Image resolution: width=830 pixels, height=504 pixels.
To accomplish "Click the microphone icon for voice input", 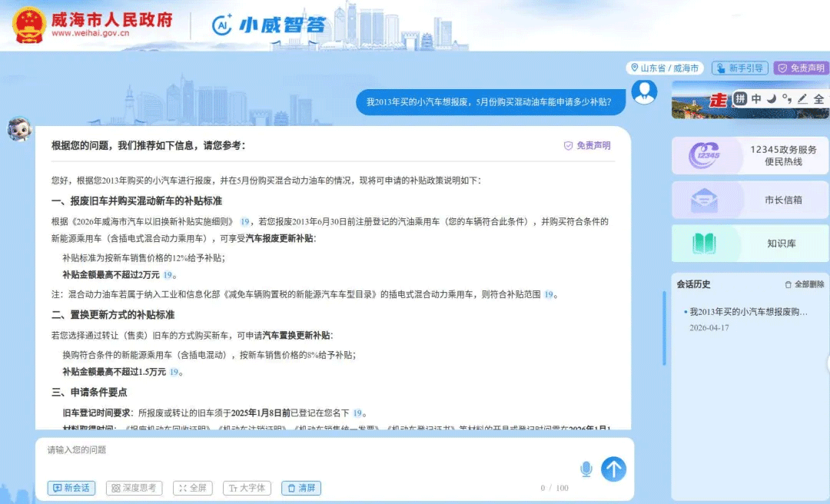I will tap(586, 467).
